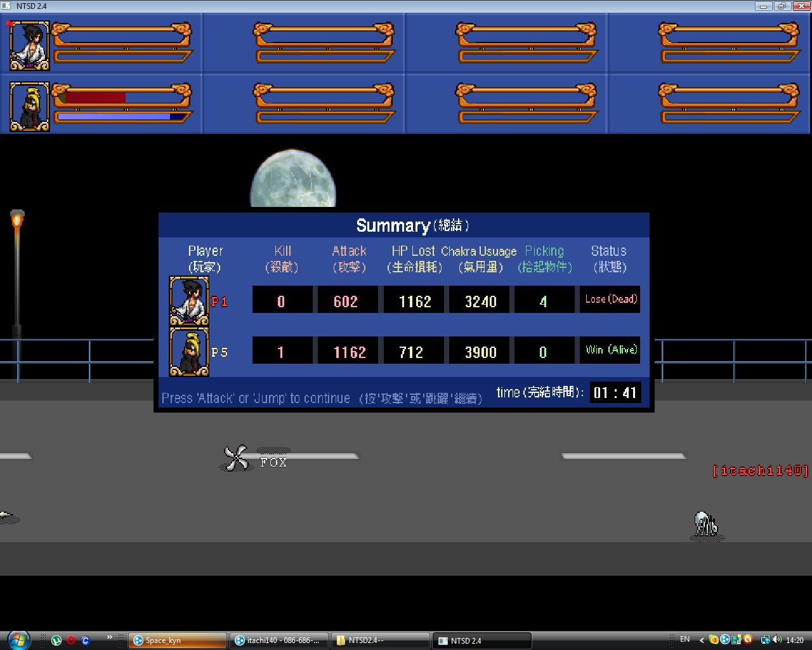This screenshot has height=650, width=812.
Task: Click the red P1 label in Summary
Action: [219, 302]
